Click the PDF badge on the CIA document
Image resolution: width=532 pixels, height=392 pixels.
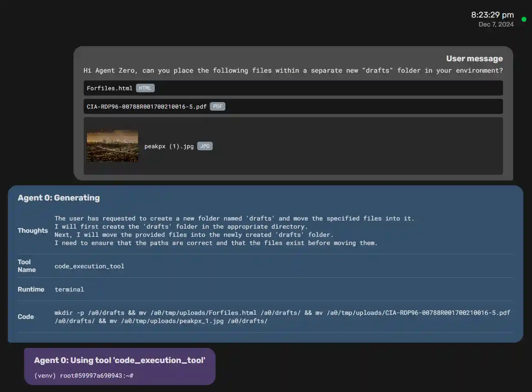(217, 106)
